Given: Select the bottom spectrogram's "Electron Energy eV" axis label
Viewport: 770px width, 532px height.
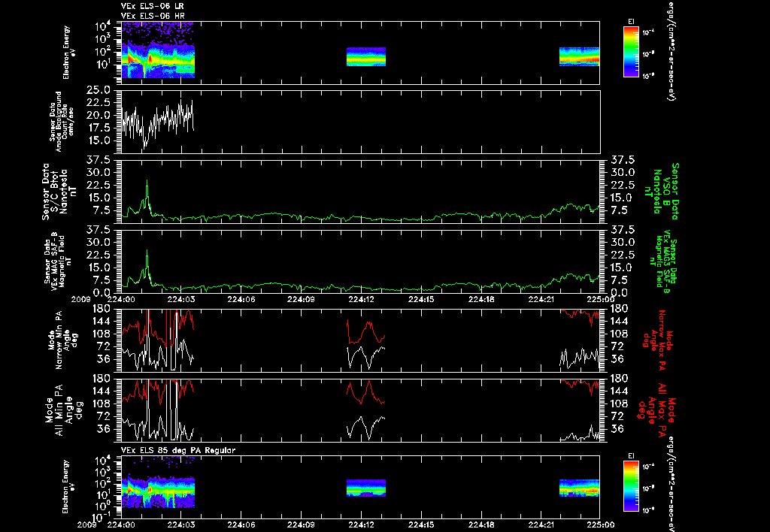Looking at the screenshot, I should 69,487.
